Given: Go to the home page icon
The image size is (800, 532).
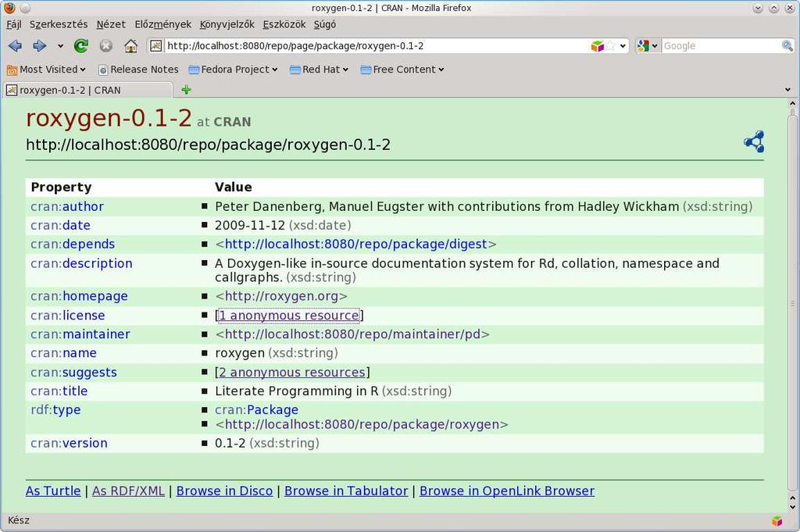Looking at the screenshot, I should coord(130,46).
